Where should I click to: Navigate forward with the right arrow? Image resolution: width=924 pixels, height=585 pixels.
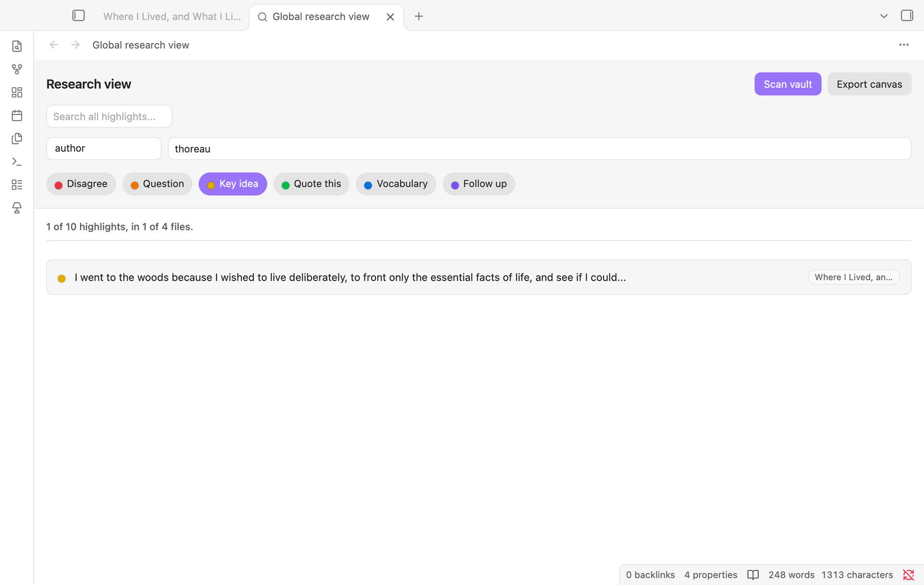(75, 45)
